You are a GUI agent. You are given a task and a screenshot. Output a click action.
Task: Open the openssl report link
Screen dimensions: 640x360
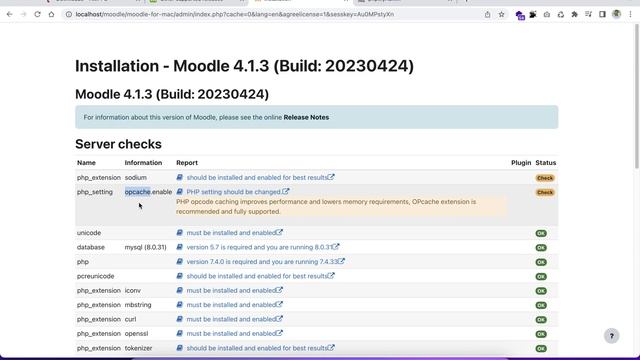pyautogui.click(x=234, y=333)
